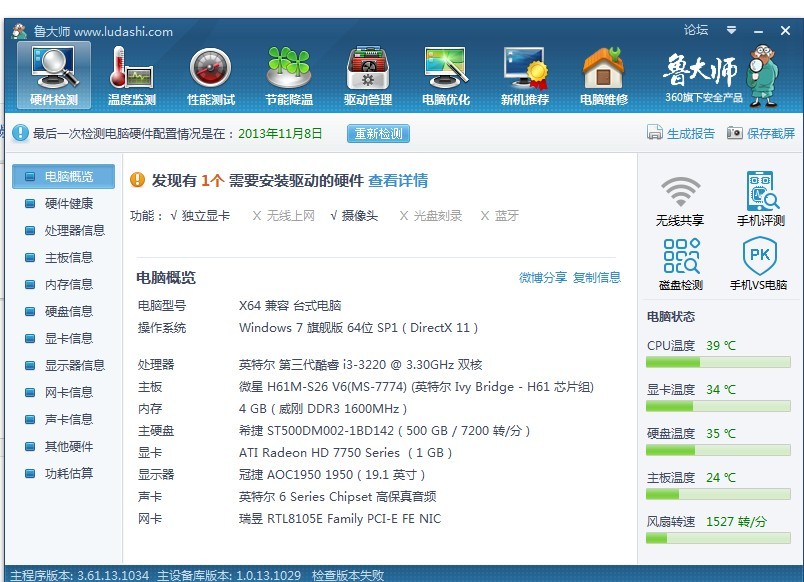This screenshot has width=804, height=582.
Task: Click the operating system value Windows 7 旗舰版
Action: click(358, 328)
